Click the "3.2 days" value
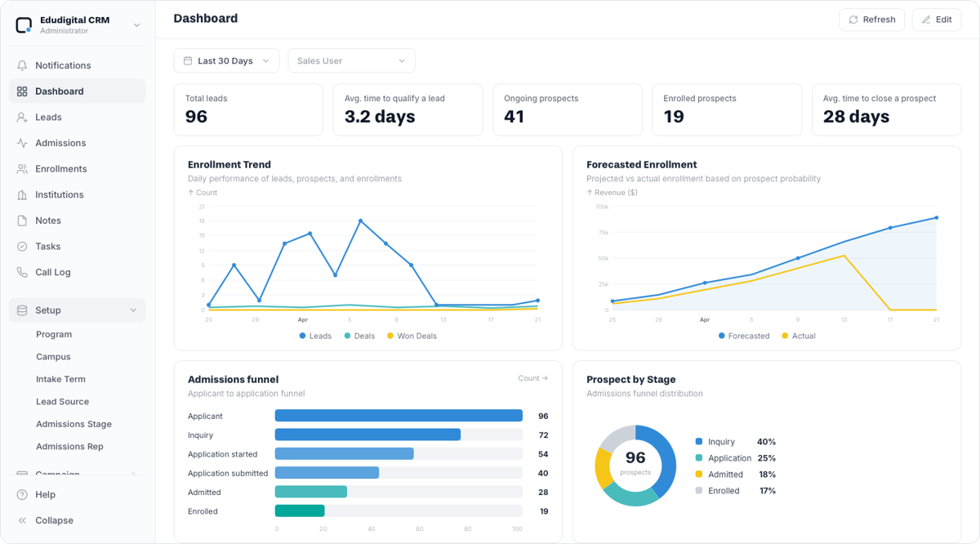The height and width of the screenshot is (544, 980). point(380,117)
